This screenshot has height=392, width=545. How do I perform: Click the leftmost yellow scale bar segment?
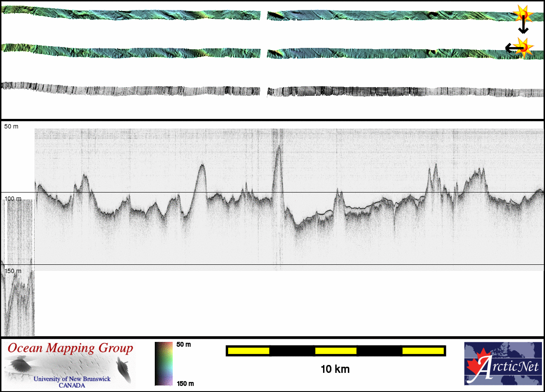248,351
